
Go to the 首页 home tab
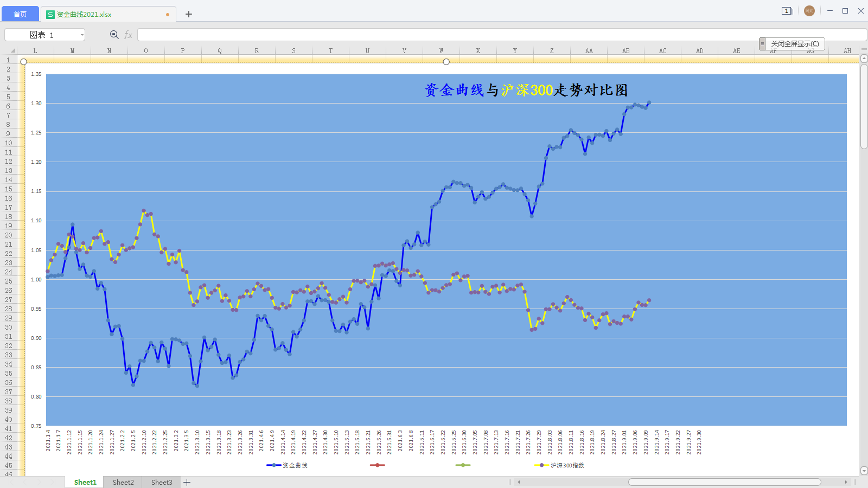click(20, 14)
